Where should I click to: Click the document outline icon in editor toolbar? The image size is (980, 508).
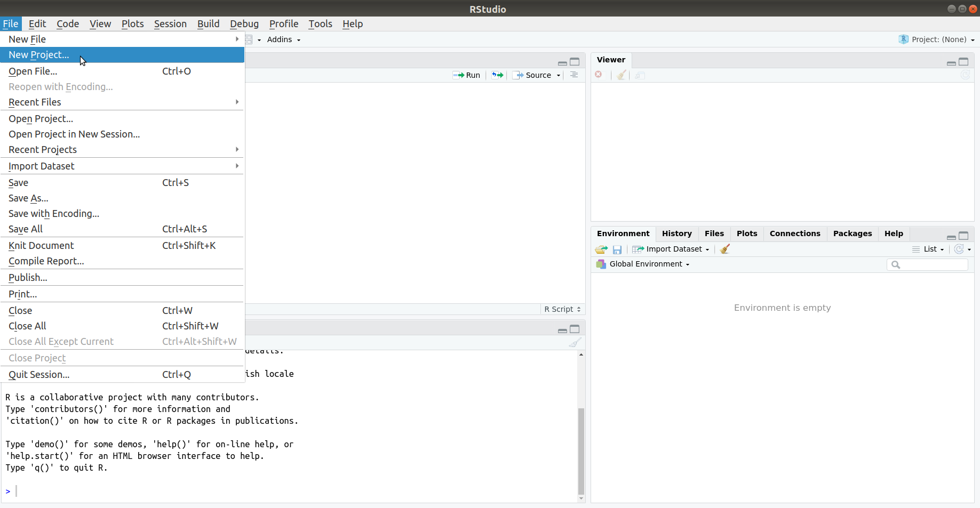tap(574, 75)
